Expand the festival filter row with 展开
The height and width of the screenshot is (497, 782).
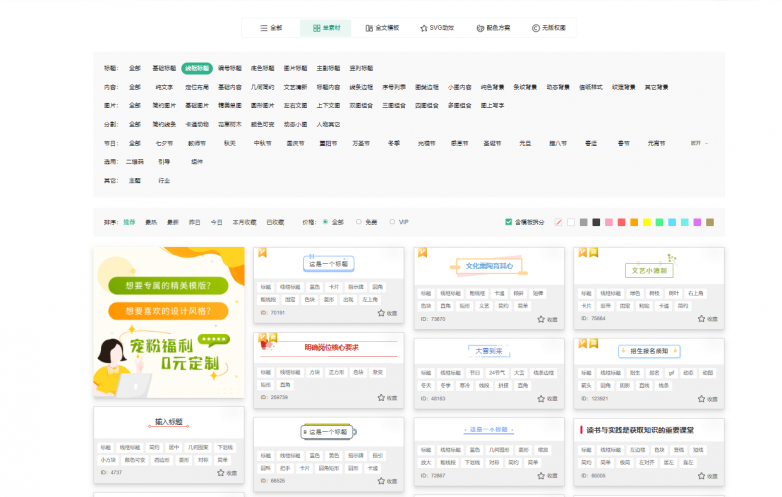(x=698, y=143)
